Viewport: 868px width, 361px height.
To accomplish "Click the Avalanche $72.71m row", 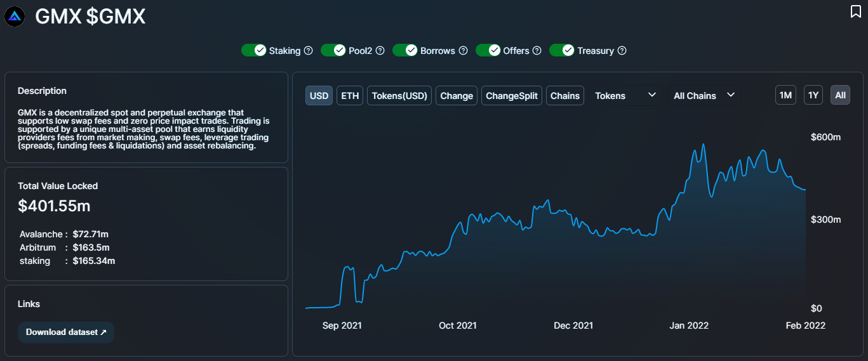I will 63,234.
